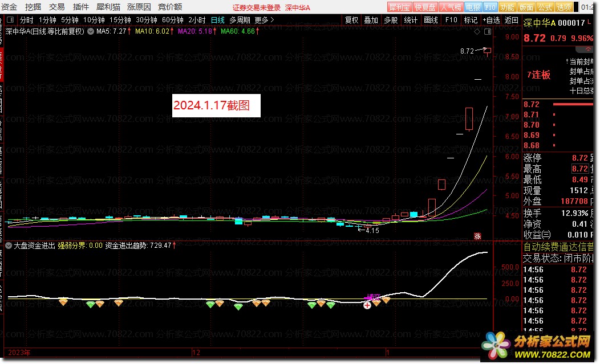Screen dimensions: 600x364
Task: Click the 交易状态 status row
Action: point(558,258)
